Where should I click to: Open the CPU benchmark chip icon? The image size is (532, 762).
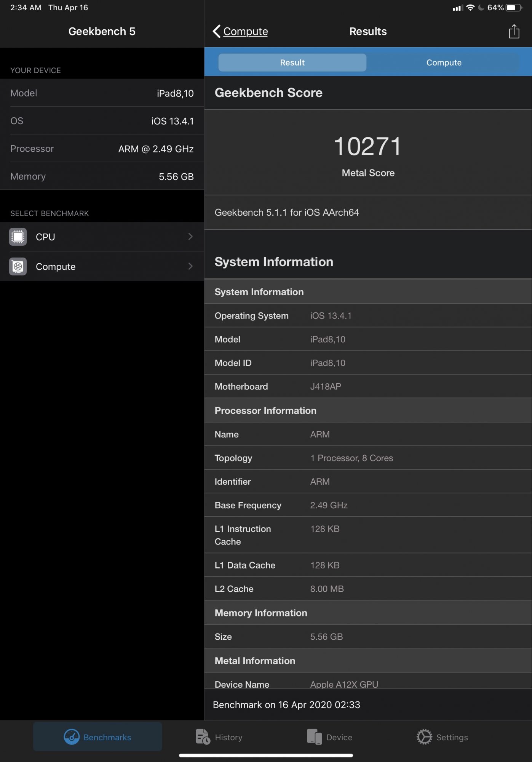[x=18, y=237]
